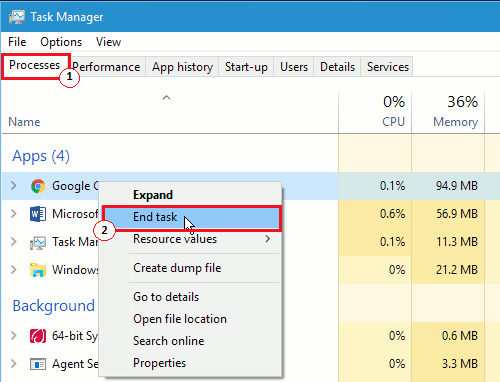The width and height of the screenshot is (500, 382).
Task: Click the Google Chrome app icon
Action: pyautogui.click(x=38, y=186)
